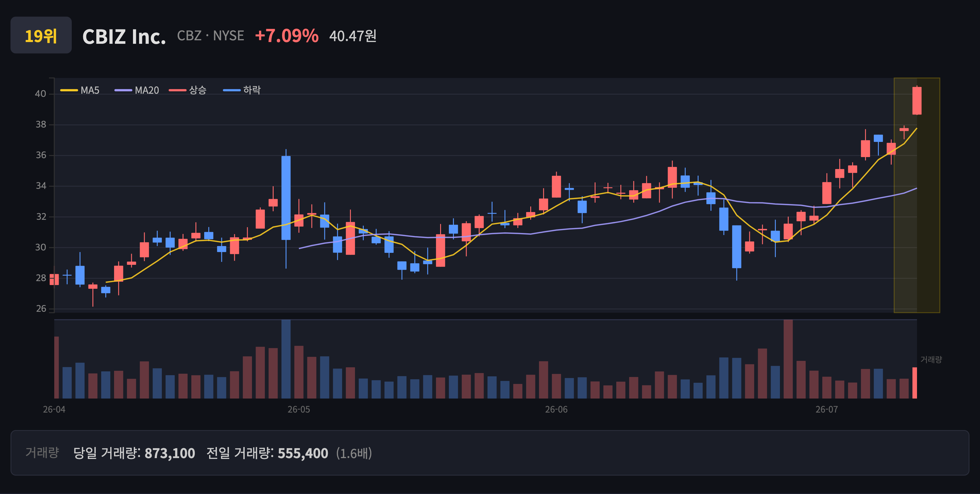Image resolution: width=980 pixels, height=494 pixels.
Task: Click the 26-04 date axis label
Action: 54,409
